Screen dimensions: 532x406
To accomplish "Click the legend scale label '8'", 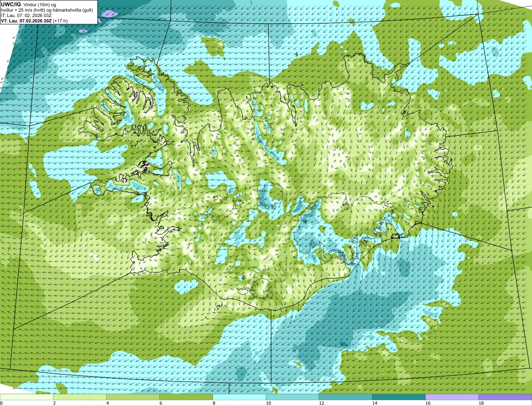I will point(214,403).
